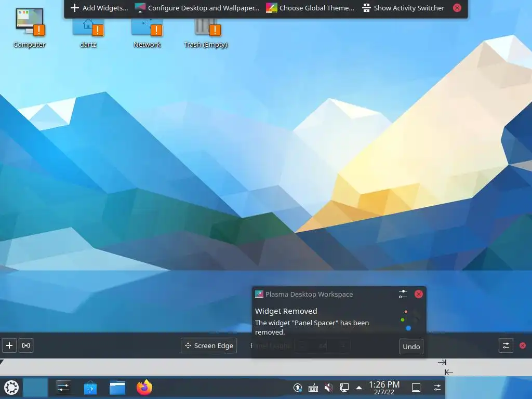Click the pager widget in the panel

[x=35, y=388]
